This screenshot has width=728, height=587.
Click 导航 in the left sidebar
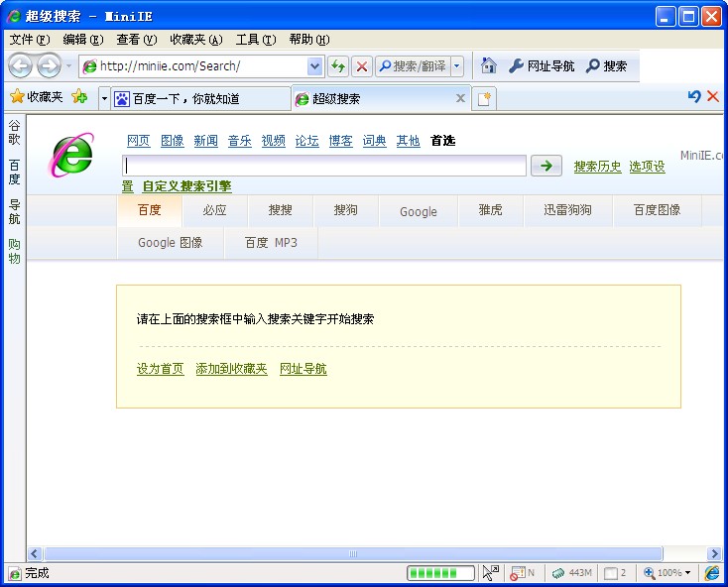click(x=15, y=211)
